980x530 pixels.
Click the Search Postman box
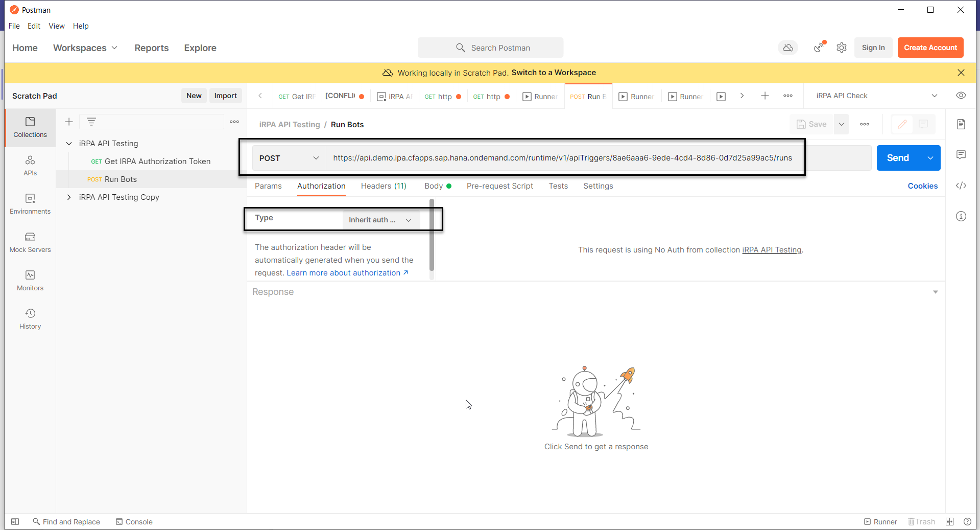tap(490, 48)
